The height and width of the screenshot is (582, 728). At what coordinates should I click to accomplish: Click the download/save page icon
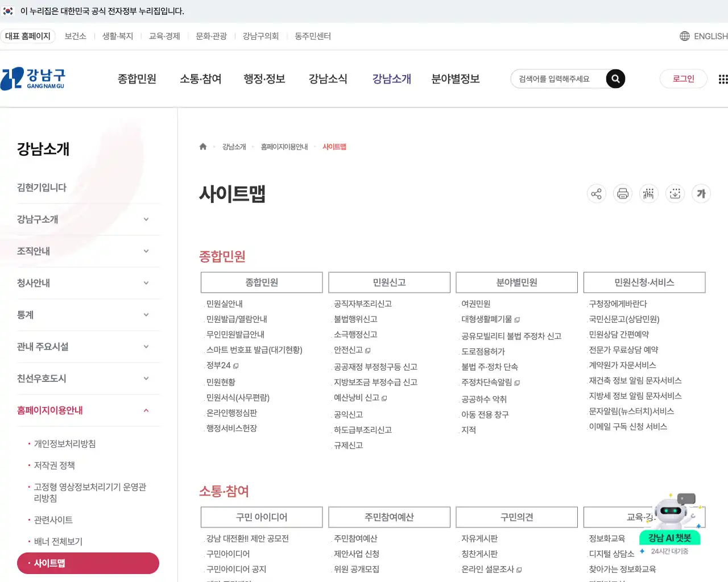point(675,194)
